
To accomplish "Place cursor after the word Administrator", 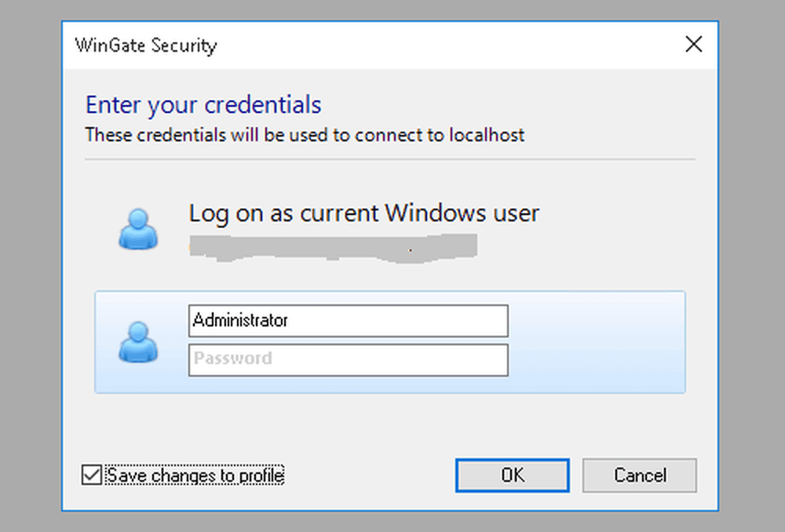I will pyautogui.click(x=290, y=321).
